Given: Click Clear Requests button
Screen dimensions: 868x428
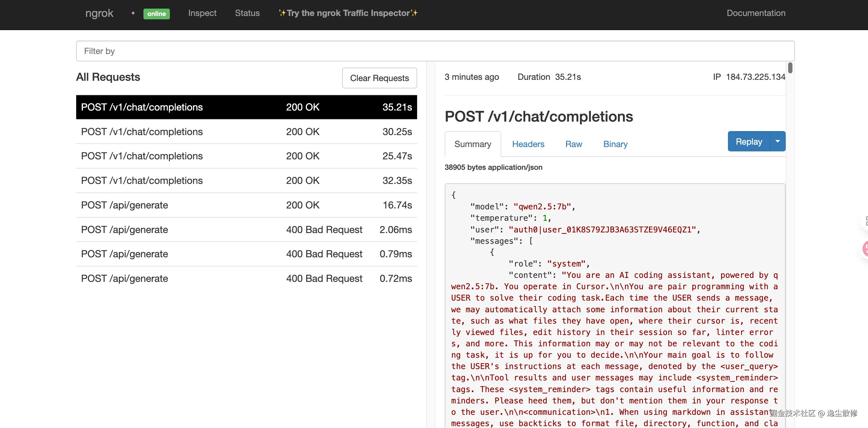Looking at the screenshot, I should point(379,78).
